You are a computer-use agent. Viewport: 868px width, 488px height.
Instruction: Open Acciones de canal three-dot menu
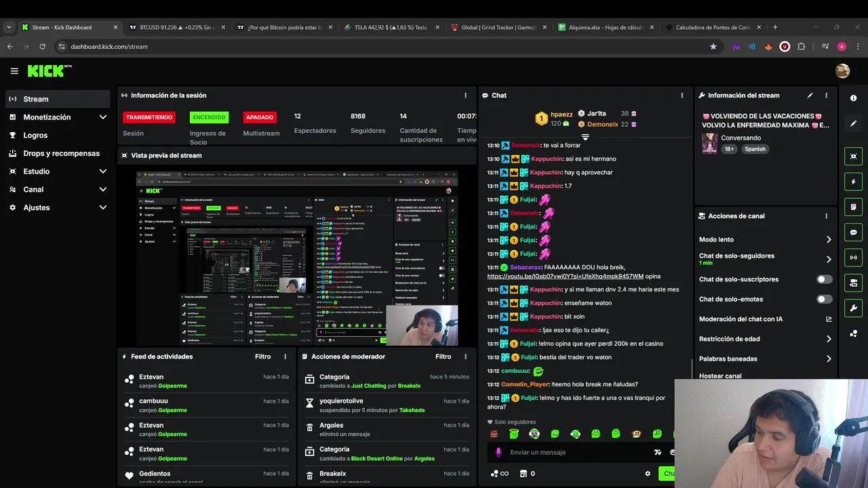(826, 216)
